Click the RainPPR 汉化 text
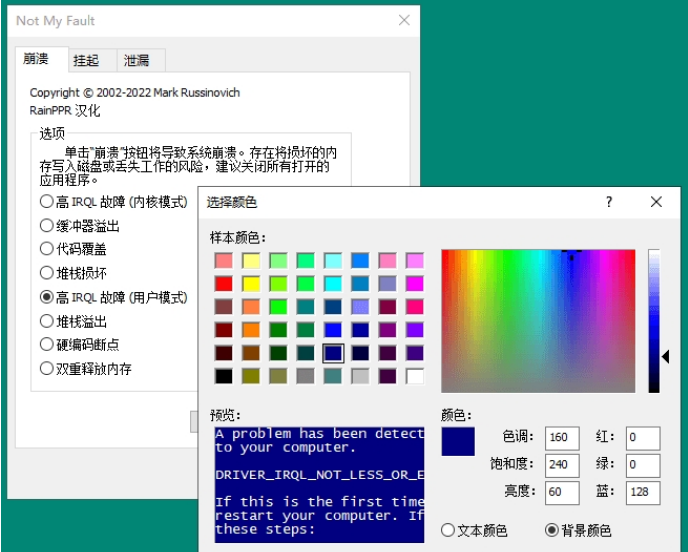The width and height of the screenshot is (688, 552). [65, 110]
